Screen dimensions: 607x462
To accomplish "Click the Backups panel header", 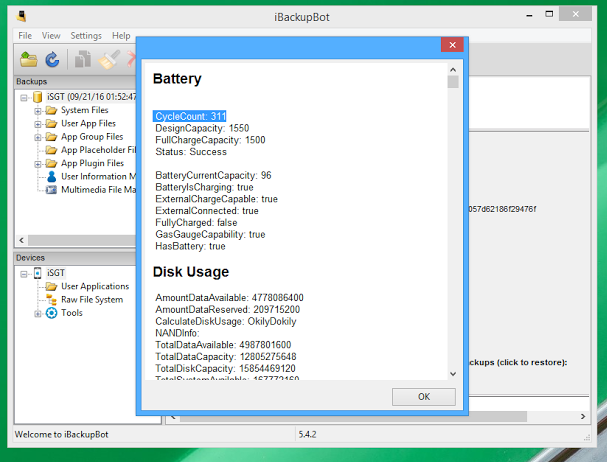I will click(75, 82).
